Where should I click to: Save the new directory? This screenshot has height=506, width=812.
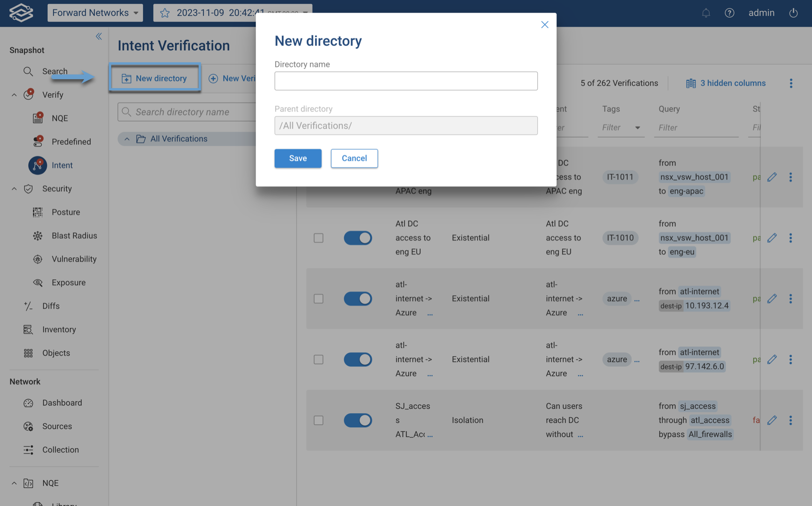pos(298,158)
